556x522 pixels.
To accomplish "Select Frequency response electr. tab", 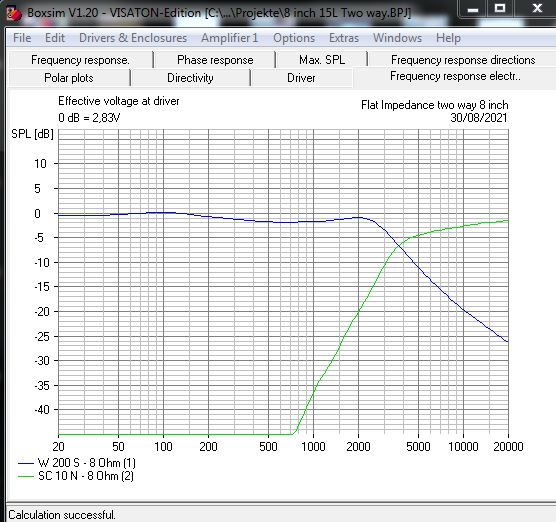I will pos(455,77).
